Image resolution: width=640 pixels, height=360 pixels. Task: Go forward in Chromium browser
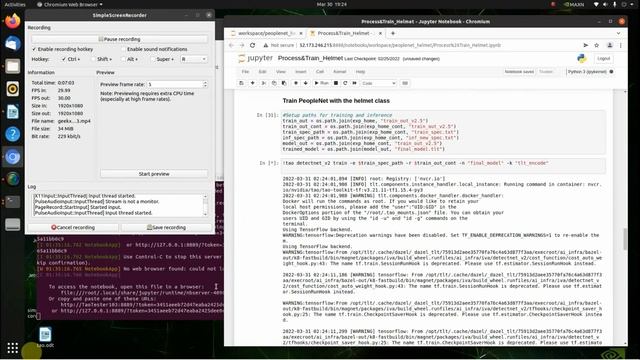[x=242, y=45]
